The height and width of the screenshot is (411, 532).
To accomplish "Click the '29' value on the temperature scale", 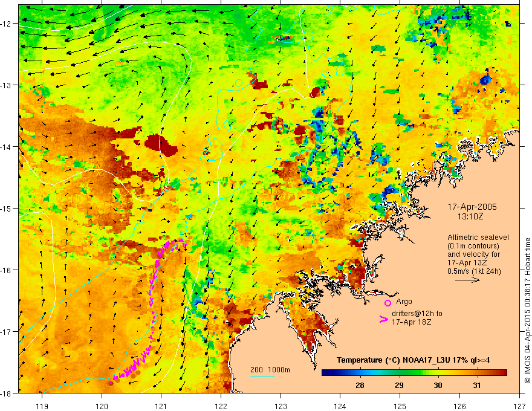I will pos(400,385).
